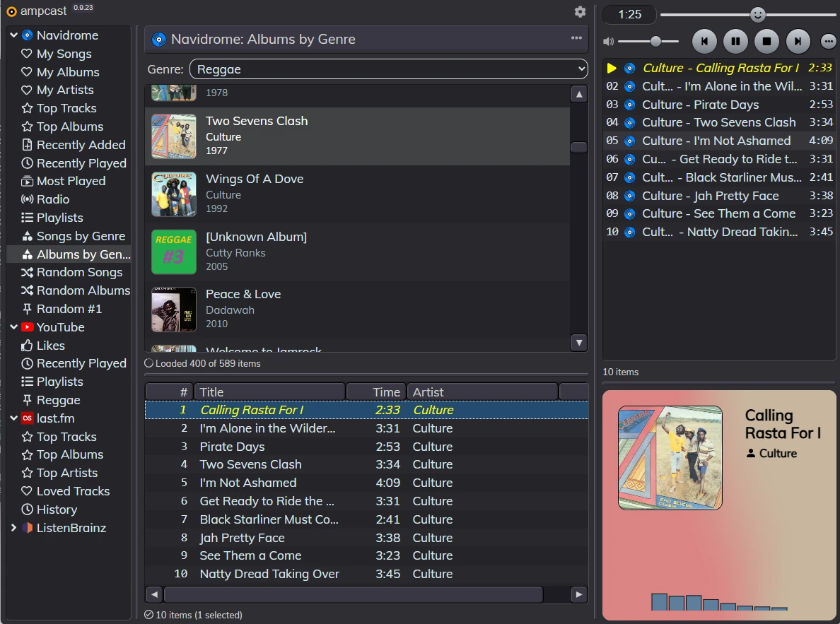Sort tracks by the Artist column header

point(481,392)
